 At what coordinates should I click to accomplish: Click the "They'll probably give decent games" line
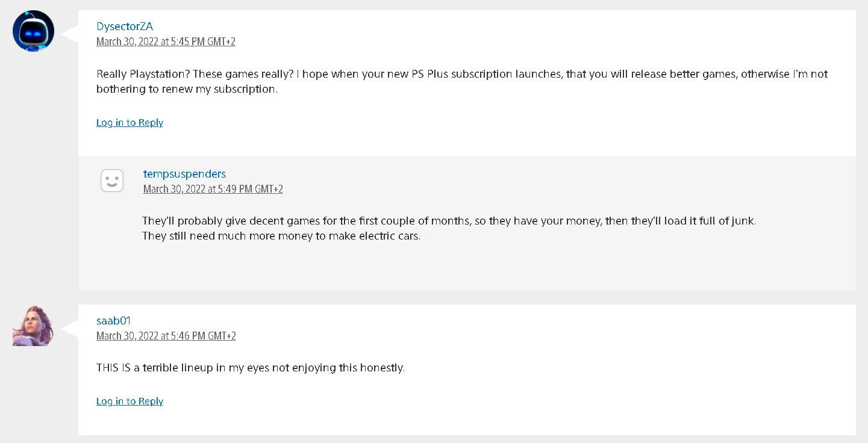point(449,221)
